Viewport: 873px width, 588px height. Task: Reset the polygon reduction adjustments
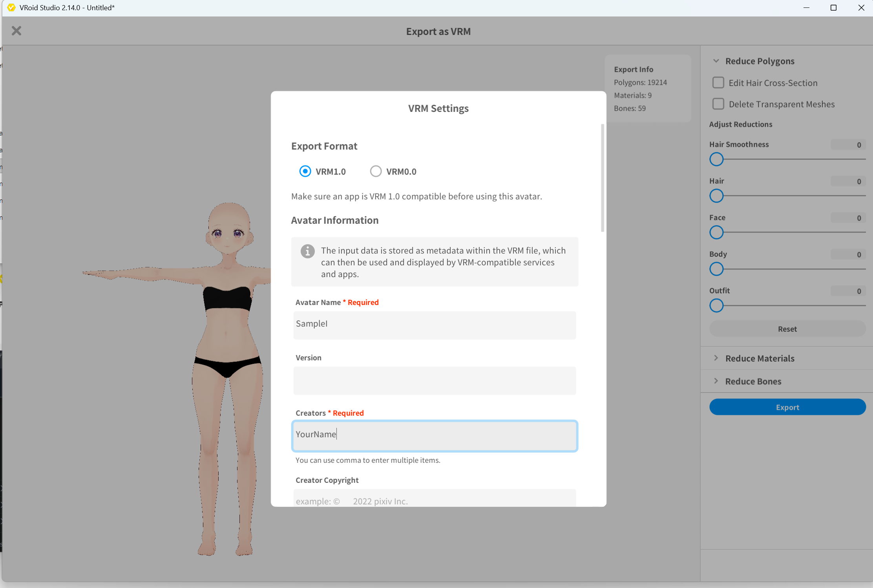(x=787, y=329)
